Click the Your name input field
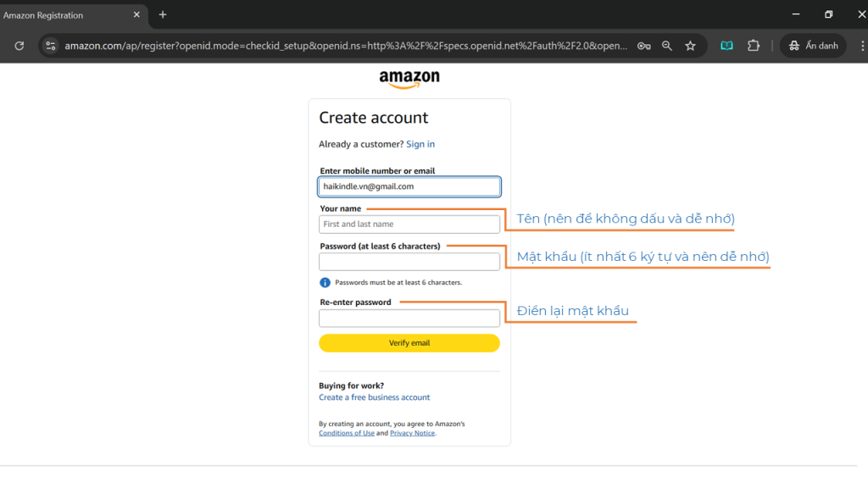 pos(409,224)
